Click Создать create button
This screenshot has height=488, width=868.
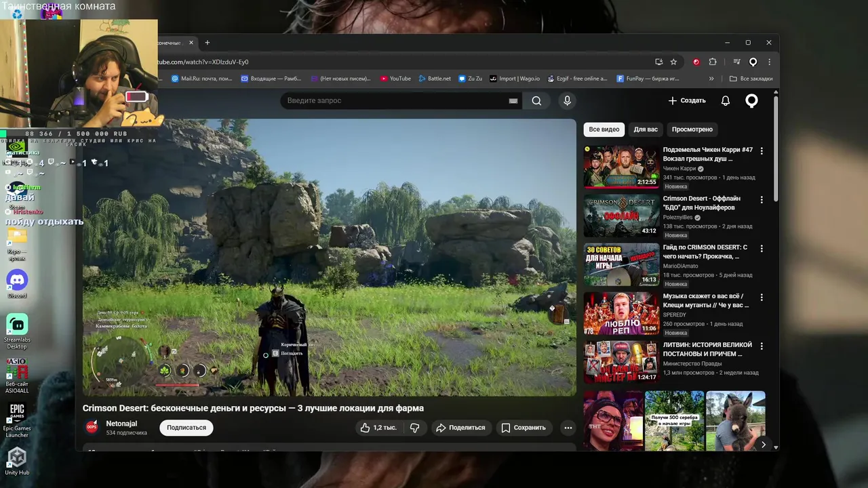[x=687, y=100]
